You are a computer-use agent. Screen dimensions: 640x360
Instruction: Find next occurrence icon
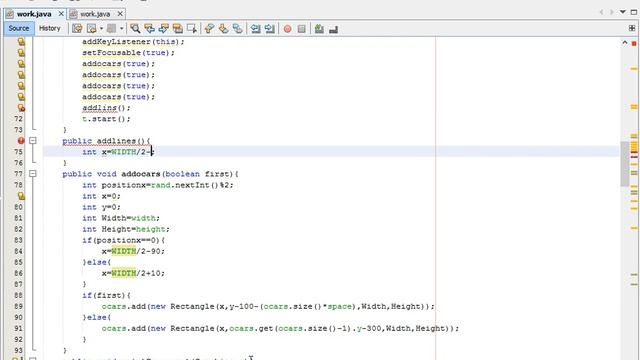pyautogui.click(x=164, y=29)
